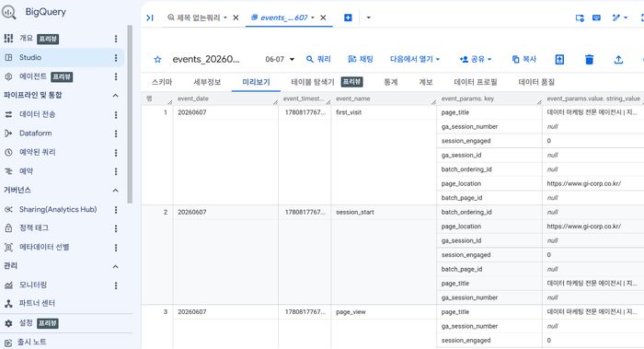Screen dimensions: 644x349
Task: Open 출시 노트 in the sidebar
Action: pos(31,342)
